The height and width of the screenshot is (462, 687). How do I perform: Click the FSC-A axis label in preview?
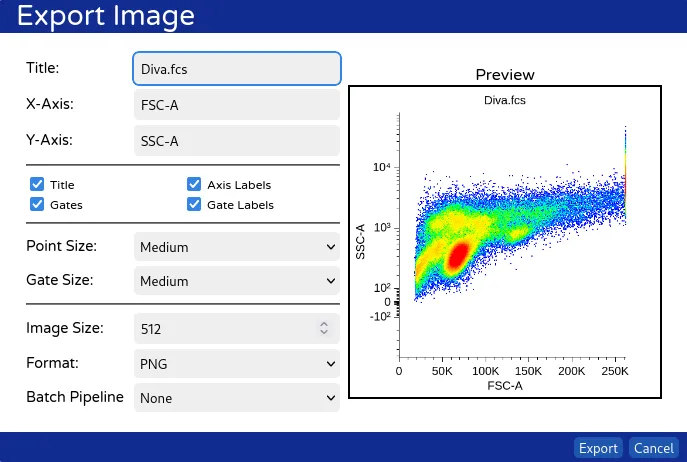tap(505, 385)
